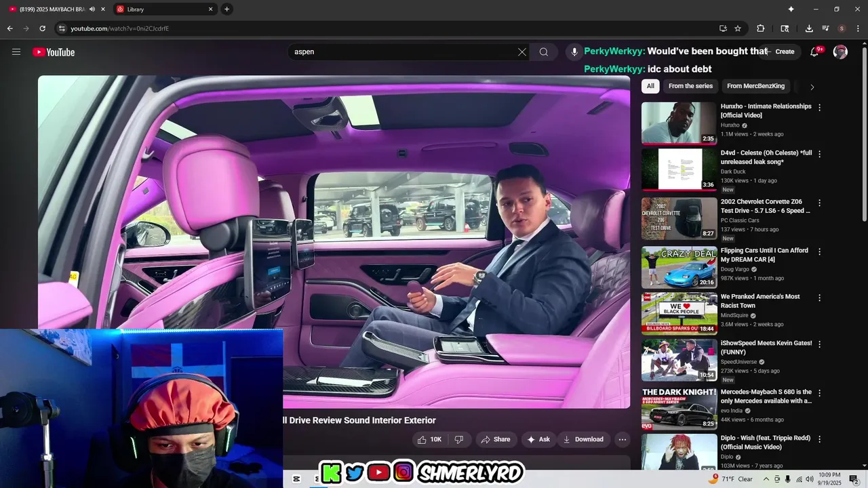Open the YouTube account avatar menu
Screen dimensions: 868x488
840,52
